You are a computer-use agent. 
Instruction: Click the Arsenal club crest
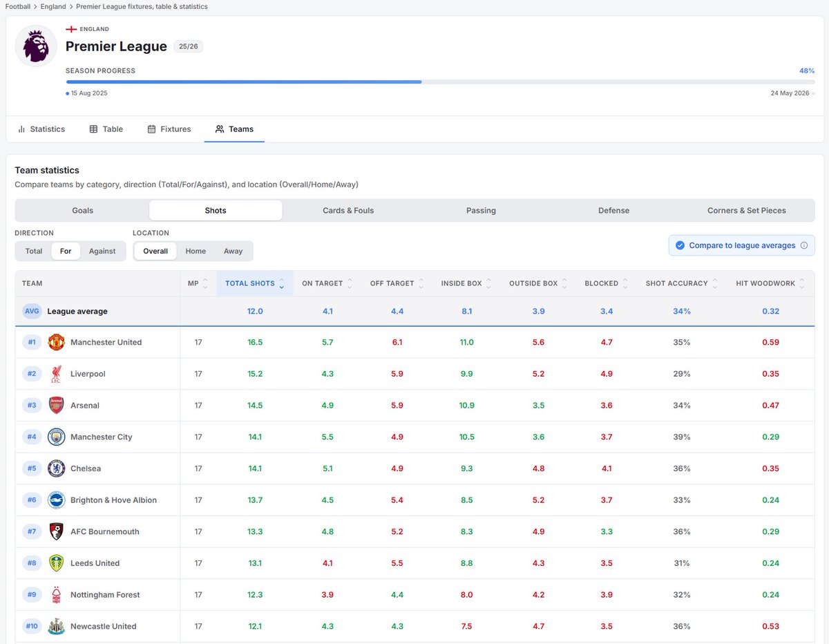pyautogui.click(x=56, y=406)
